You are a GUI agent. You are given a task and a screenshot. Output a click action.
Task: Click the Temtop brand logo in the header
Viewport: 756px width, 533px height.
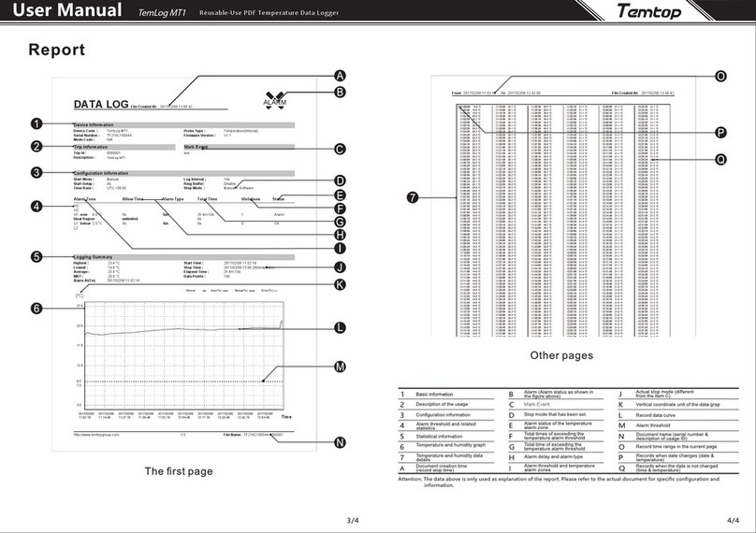click(649, 10)
